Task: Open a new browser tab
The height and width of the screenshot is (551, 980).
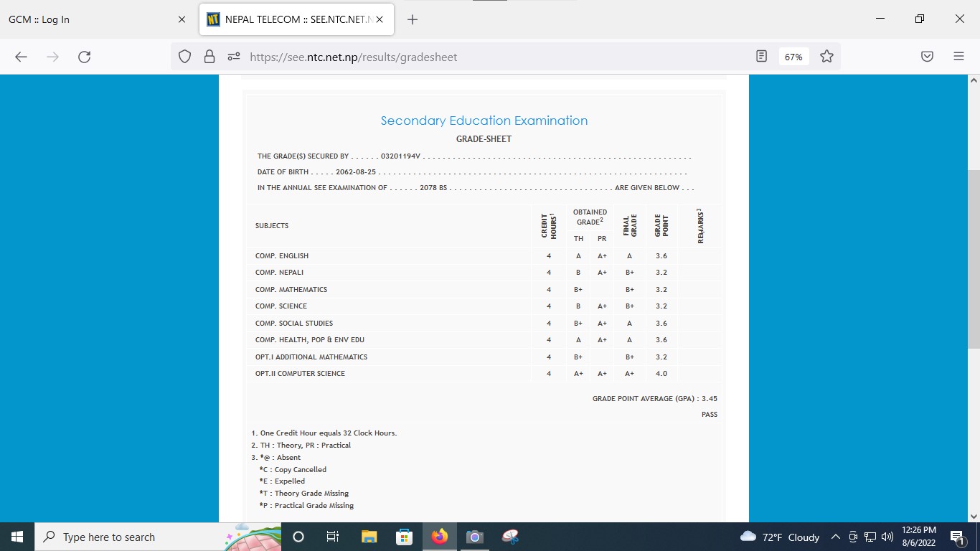Action: coord(413,19)
